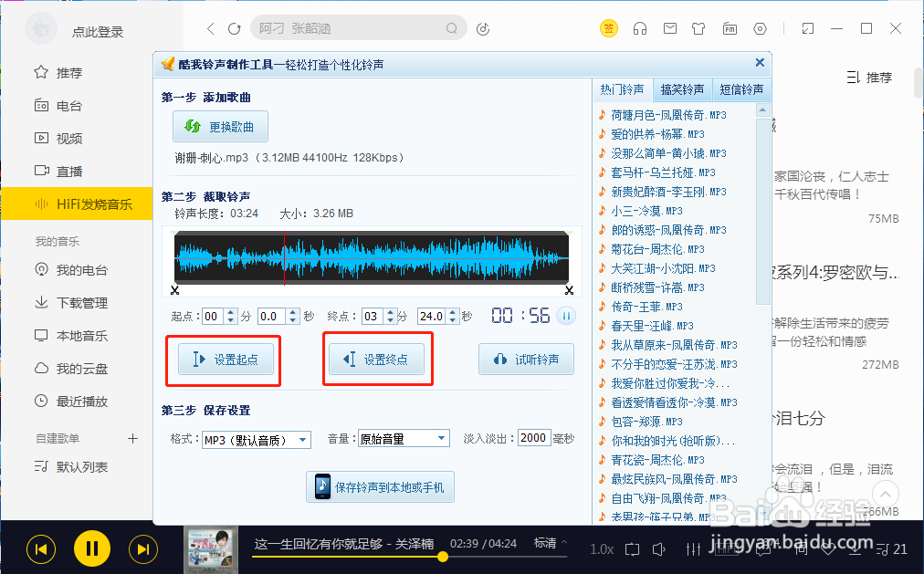This screenshot has height=574, width=924.
Task: Go back using the navigation arrow
Action: click(210, 28)
